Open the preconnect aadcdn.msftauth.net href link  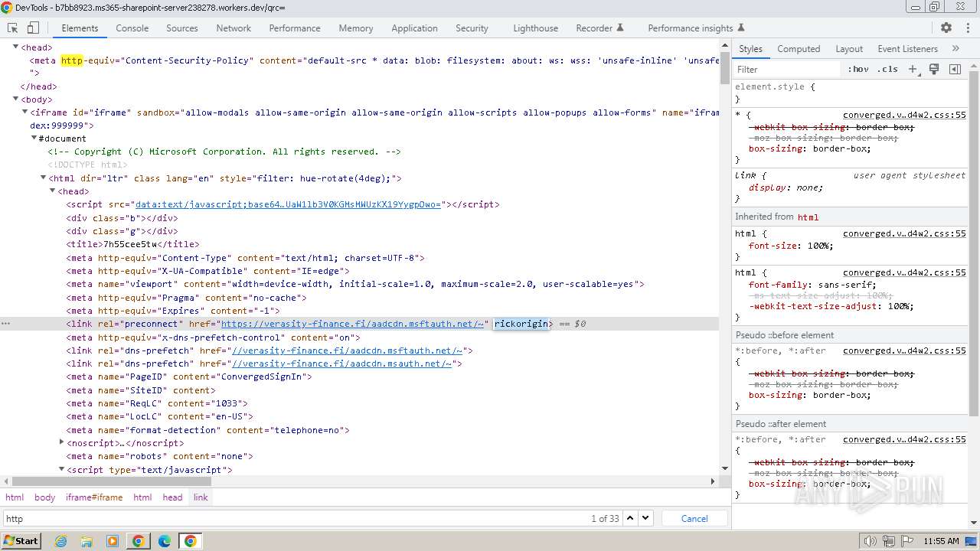coord(353,324)
